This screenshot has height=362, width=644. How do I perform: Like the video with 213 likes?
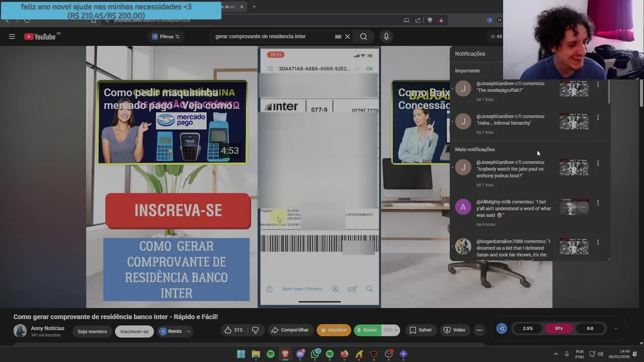[233, 330]
